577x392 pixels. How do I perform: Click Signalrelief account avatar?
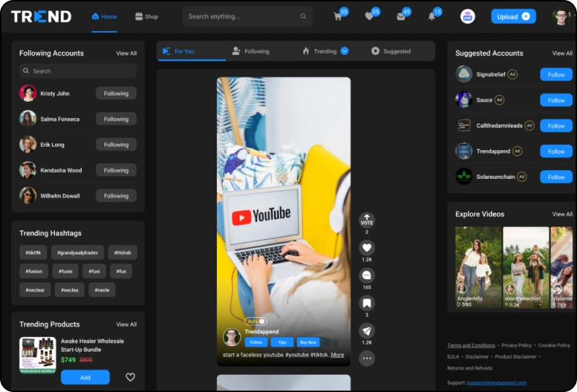point(464,74)
